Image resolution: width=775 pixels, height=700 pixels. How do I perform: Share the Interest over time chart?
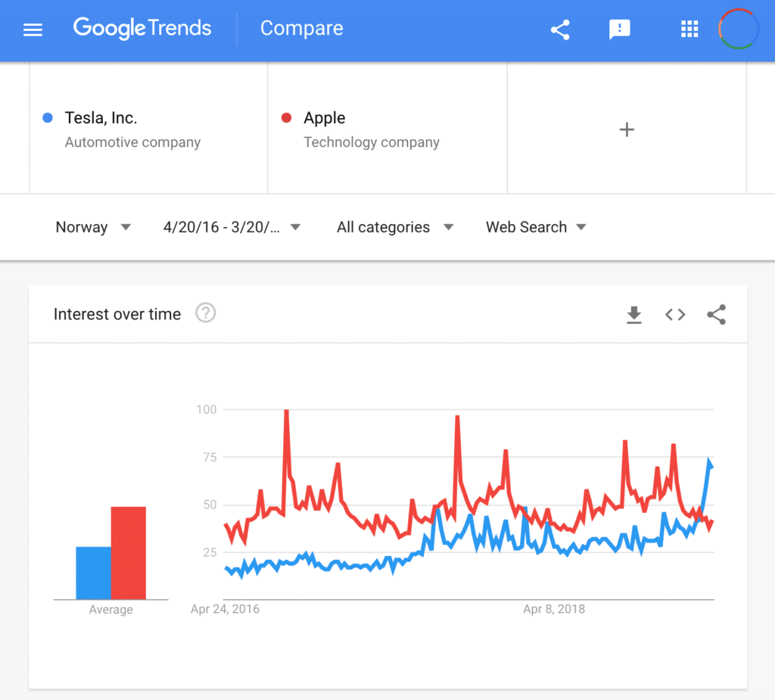(x=716, y=314)
